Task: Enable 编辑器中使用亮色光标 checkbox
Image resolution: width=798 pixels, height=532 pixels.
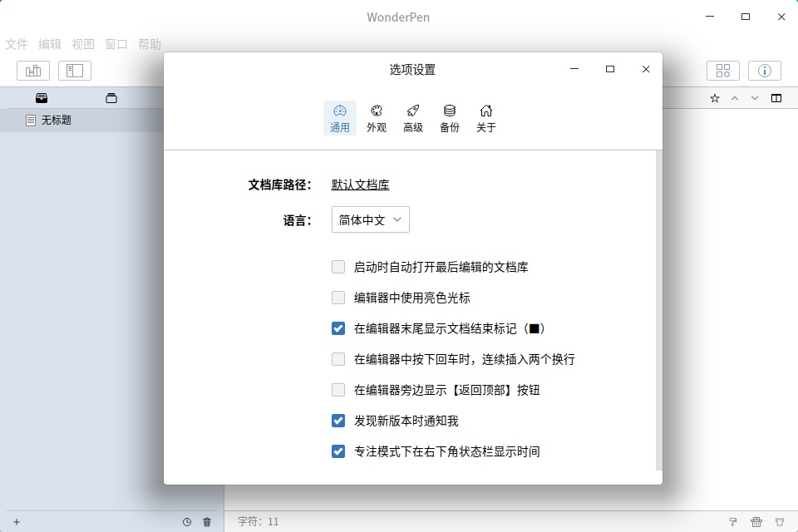Action: tap(338, 298)
